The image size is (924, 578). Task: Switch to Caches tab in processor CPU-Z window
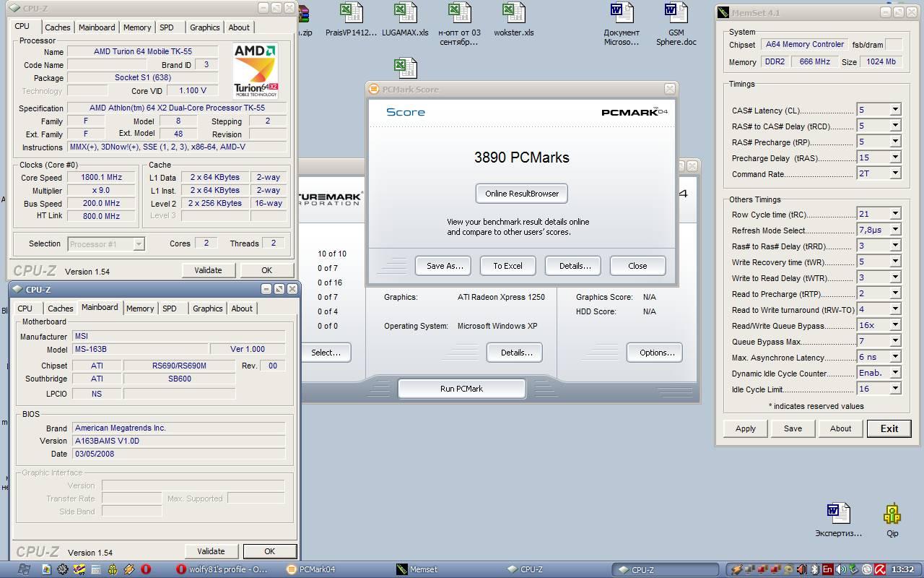coord(58,27)
